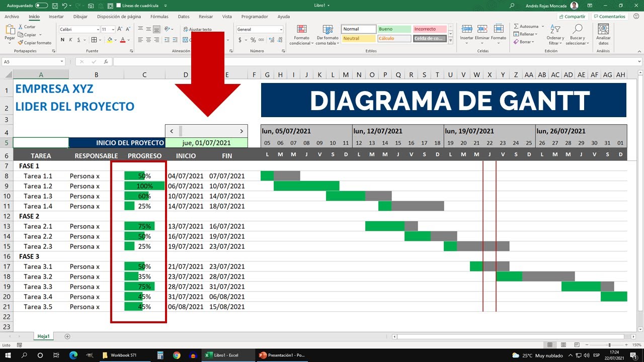Viewport: 644px width, 362px height.
Task: Switch to Page Layout view icon
Action: pyautogui.click(x=563, y=345)
